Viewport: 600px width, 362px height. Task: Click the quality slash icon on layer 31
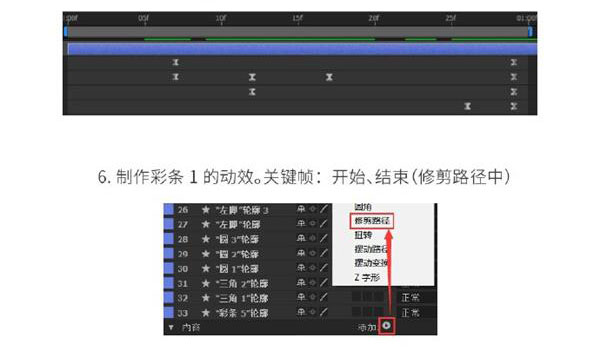pos(324,283)
